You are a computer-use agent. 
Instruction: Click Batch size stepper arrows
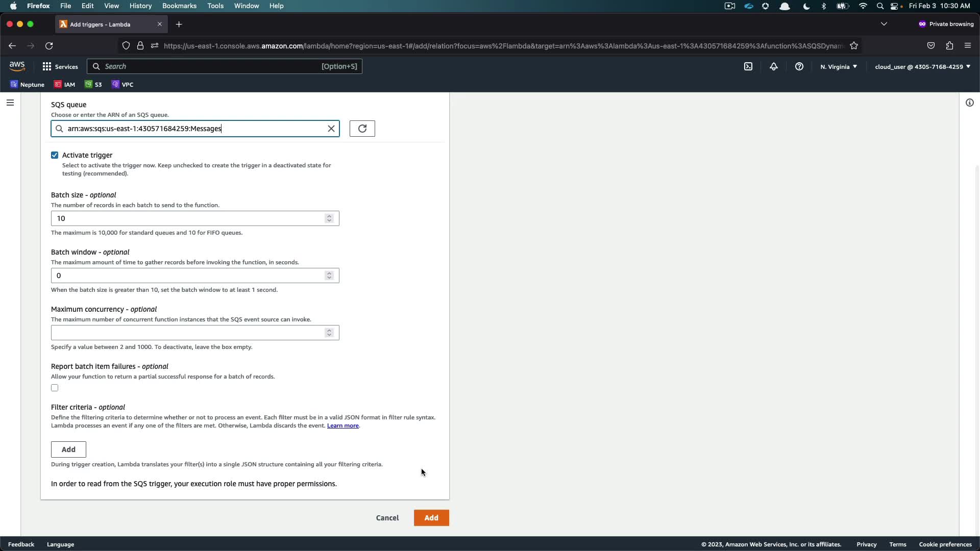click(x=329, y=218)
